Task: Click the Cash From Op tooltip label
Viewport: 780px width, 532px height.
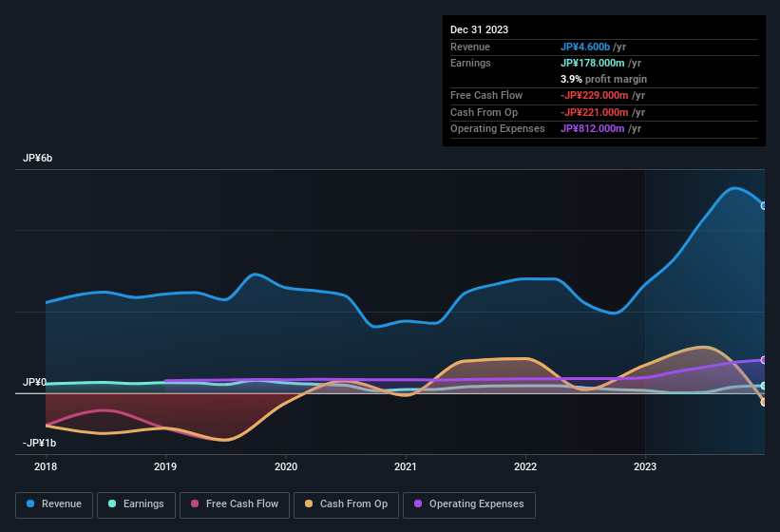Action: (x=484, y=112)
